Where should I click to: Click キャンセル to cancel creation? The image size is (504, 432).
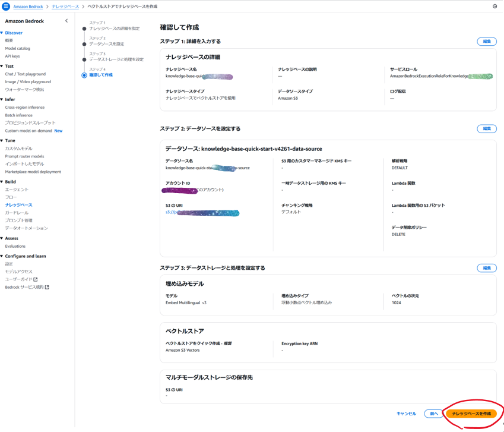coord(406,414)
